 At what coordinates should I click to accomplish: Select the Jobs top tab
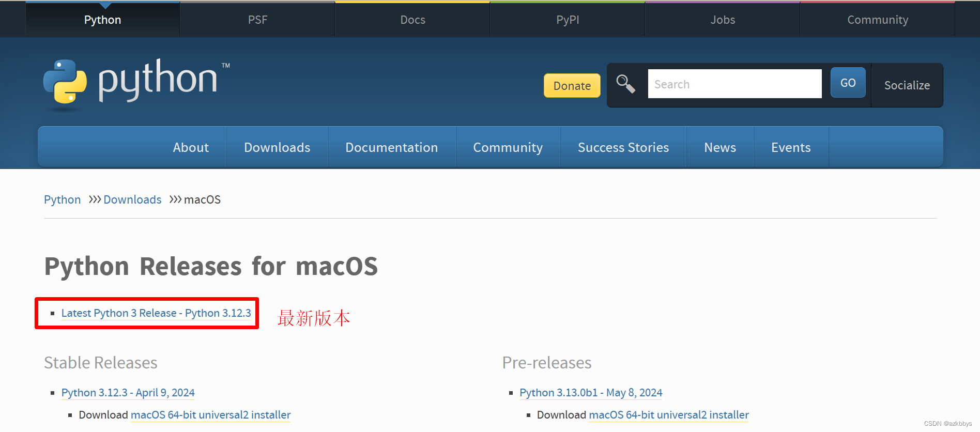click(x=723, y=20)
